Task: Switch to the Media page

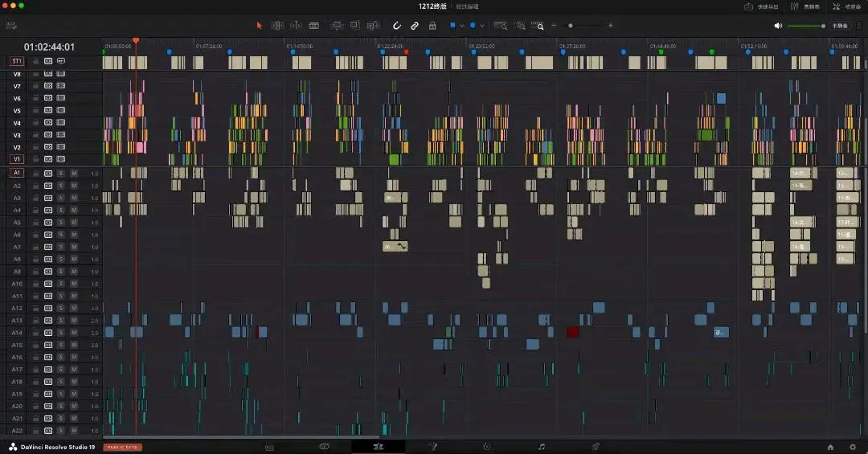Action: pyautogui.click(x=269, y=447)
